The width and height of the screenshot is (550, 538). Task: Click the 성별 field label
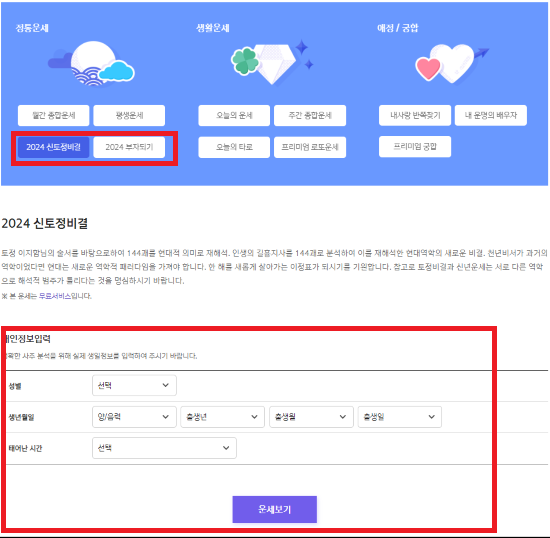point(15,386)
